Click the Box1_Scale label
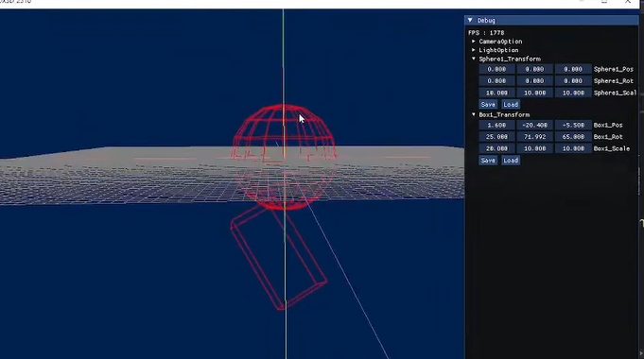Image resolution: width=644 pixels, height=359 pixels. [612, 148]
